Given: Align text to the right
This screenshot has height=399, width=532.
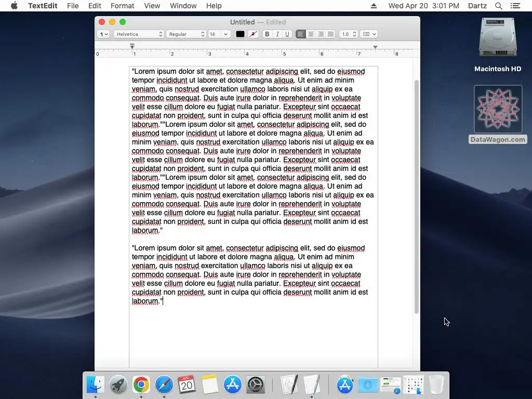Looking at the screenshot, I should click(321, 34).
